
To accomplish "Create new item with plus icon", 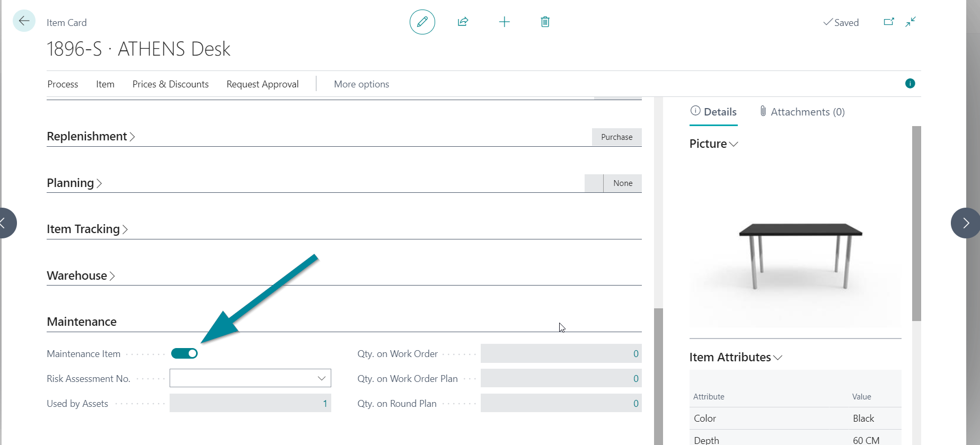I will [x=504, y=22].
